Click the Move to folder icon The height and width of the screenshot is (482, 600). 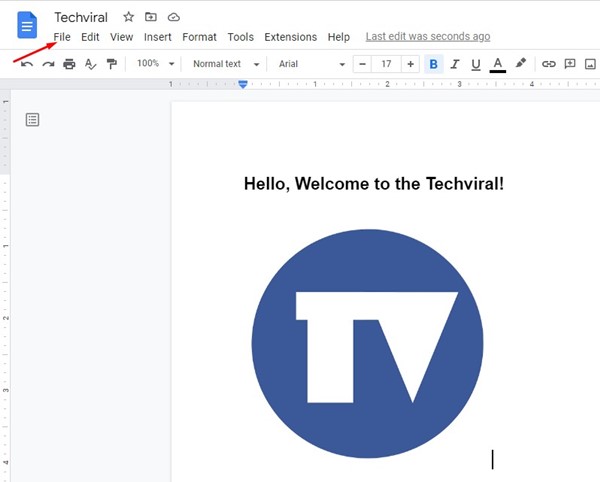click(x=151, y=17)
